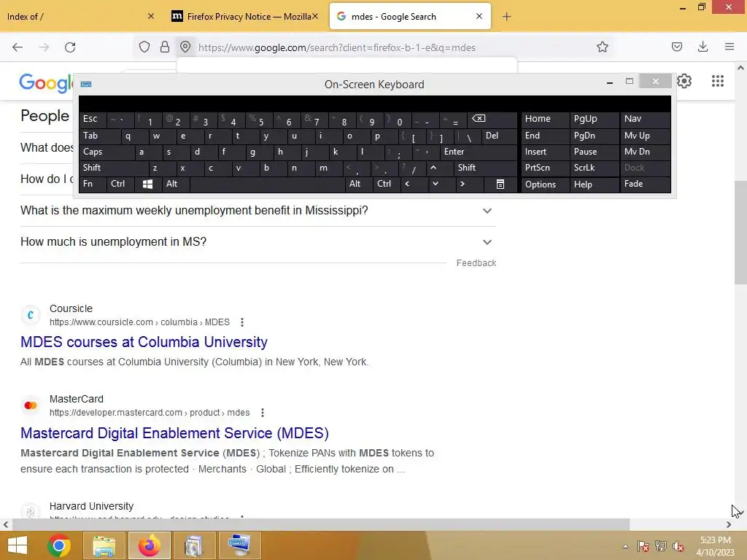Launch Chrome from the taskbar
747x560 pixels.
tap(59, 545)
